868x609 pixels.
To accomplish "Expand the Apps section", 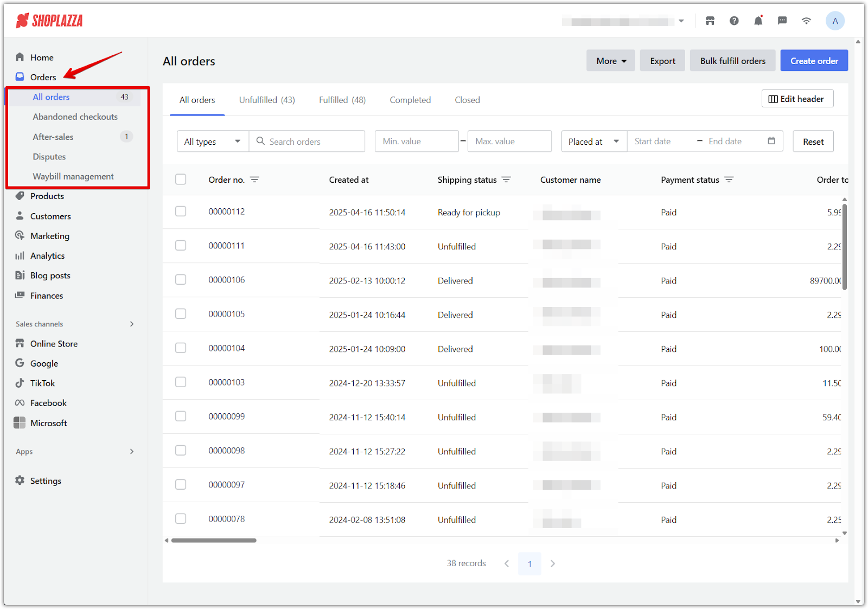I will [131, 451].
